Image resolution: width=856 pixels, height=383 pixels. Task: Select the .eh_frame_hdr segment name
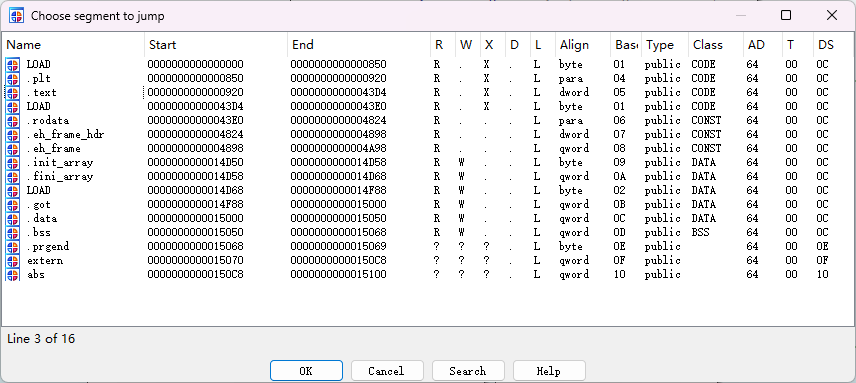coord(65,135)
